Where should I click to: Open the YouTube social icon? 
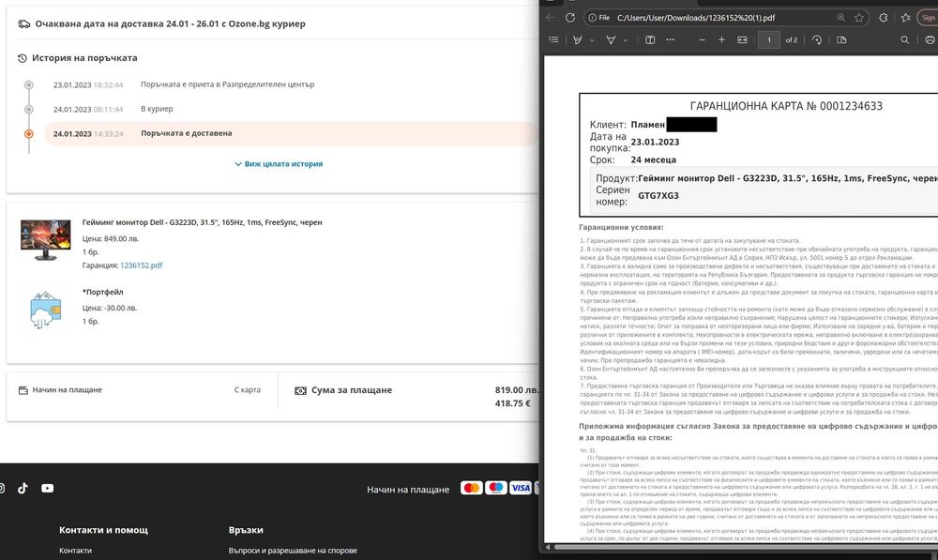47,488
